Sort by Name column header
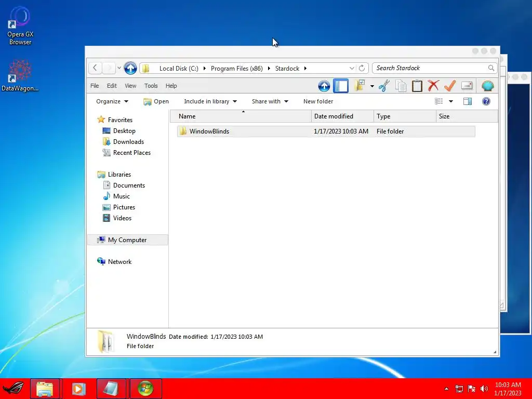 241,116
